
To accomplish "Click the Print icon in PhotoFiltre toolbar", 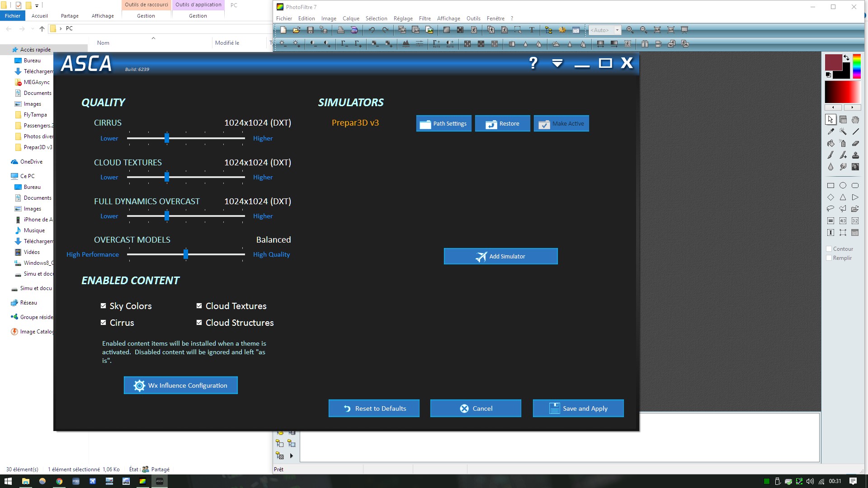I will pyautogui.click(x=340, y=30).
